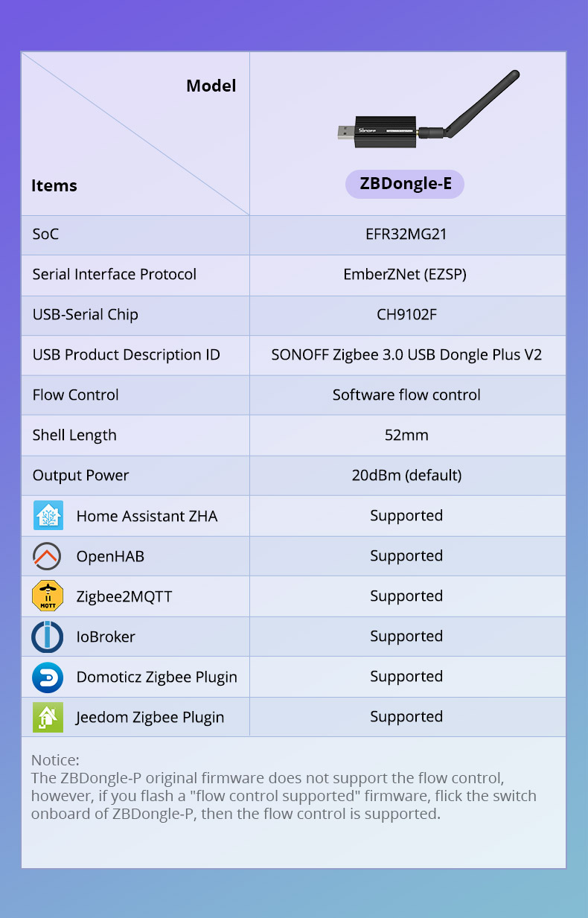The image size is (588, 918).
Task: Click the USB Product Description ID label
Action: pos(127,354)
